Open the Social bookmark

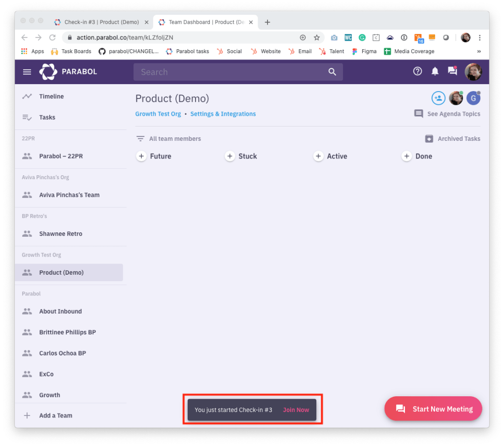[229, 51]
